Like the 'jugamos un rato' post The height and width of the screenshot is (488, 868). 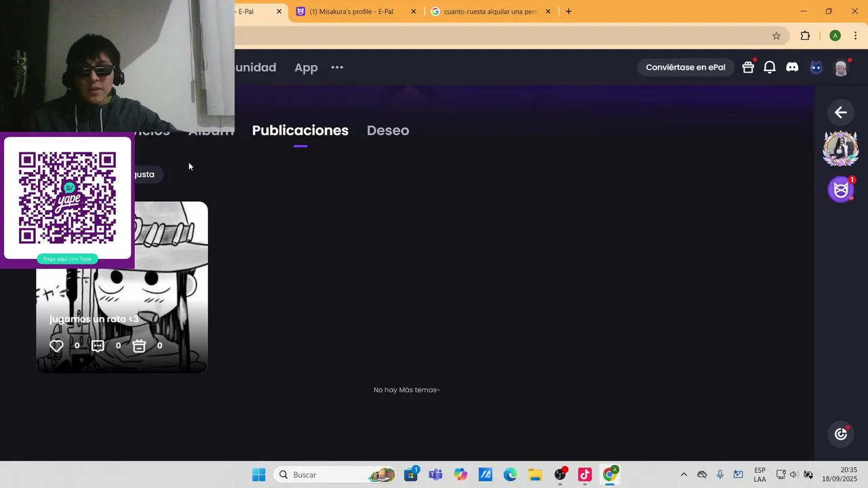coord(56,346)
